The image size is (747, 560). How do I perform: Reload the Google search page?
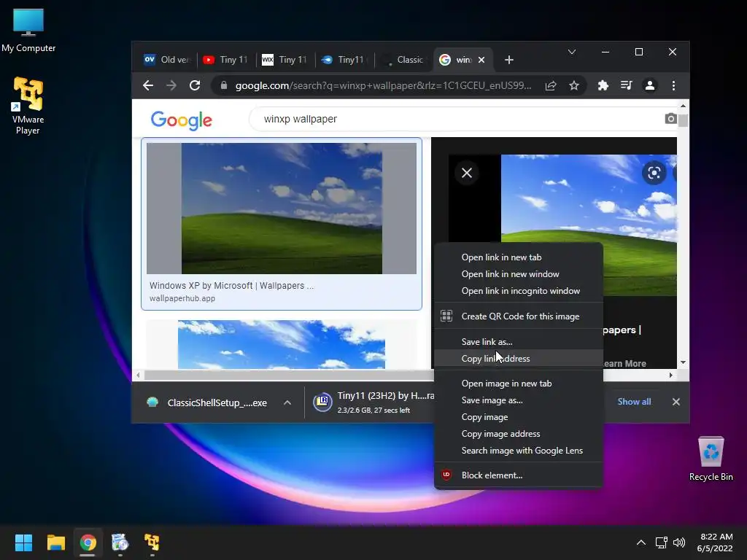coord(194,86)
